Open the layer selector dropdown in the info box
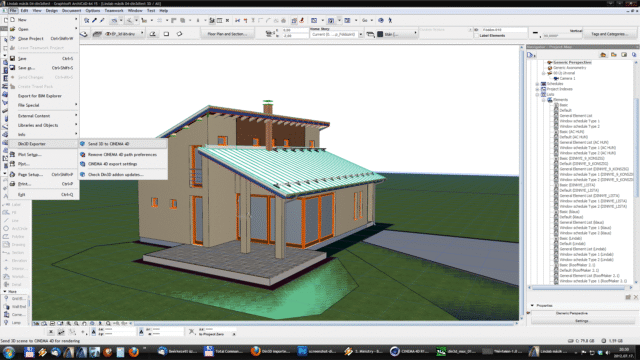Screen dimensions: 640x360 tap(142, 34)
